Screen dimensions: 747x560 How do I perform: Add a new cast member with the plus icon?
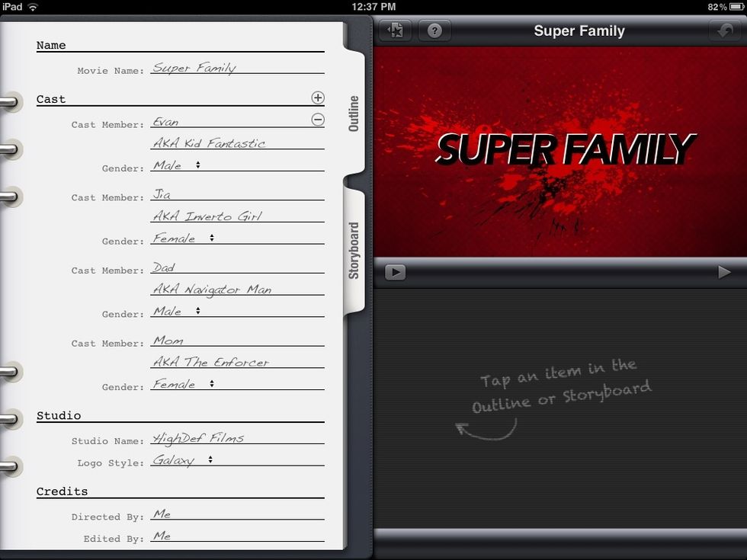[x=318, y=98]
